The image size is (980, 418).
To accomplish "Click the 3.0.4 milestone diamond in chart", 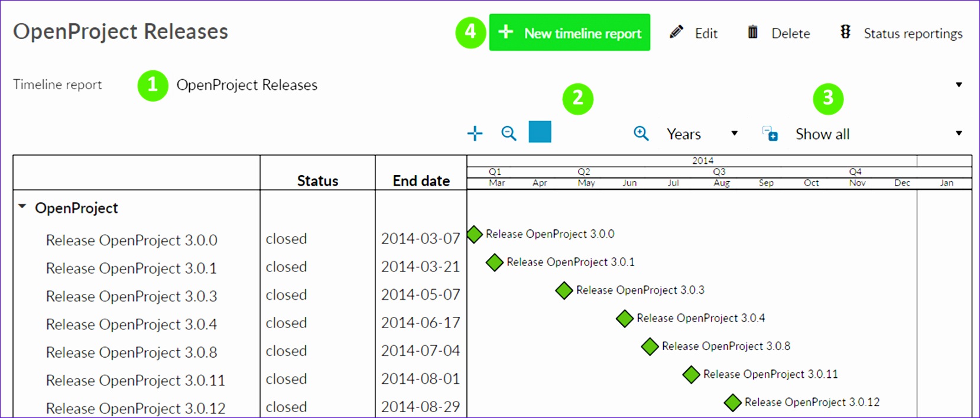I will point(625,319).
